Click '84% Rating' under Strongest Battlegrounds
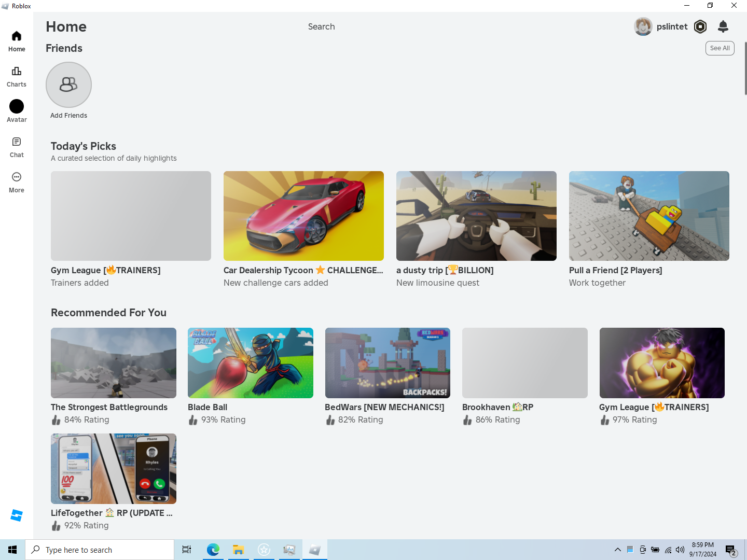747x560 pixels. point(87,419)
